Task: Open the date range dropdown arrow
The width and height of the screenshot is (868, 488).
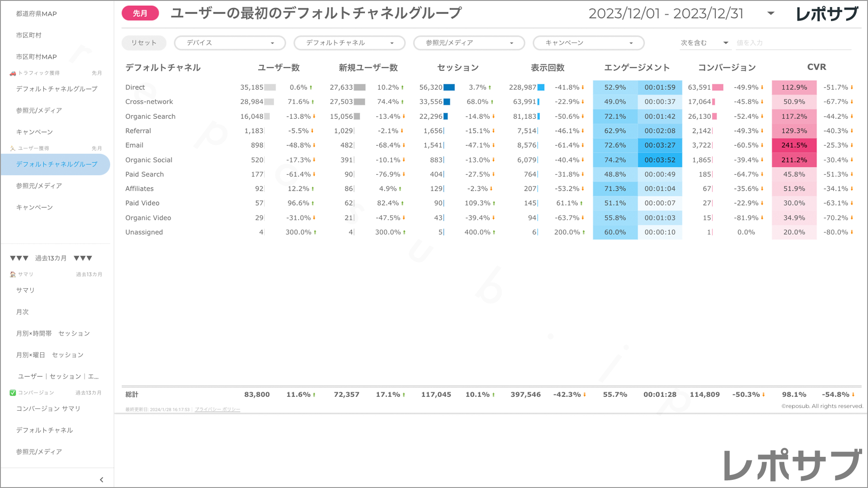Action: coord(771,14)
